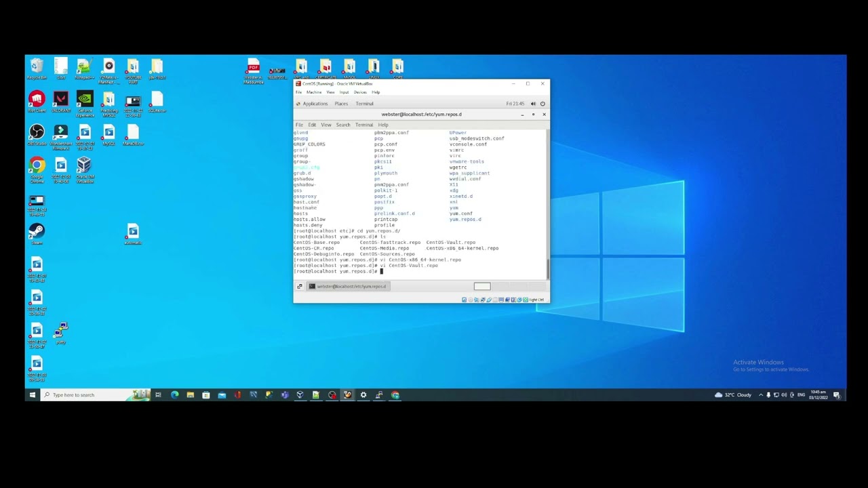Click the taskbar date and time

coord(818,395)
